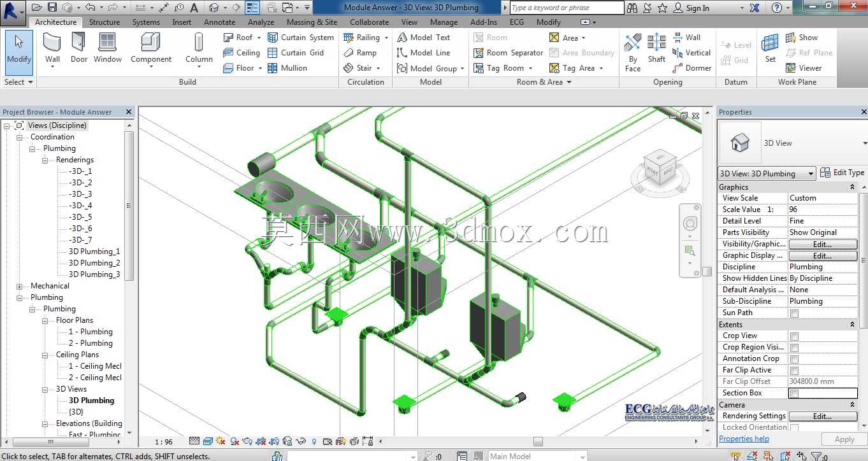Click the ViewCube in the 3D view
The image size is (868, 461).
click(x=660, y=169)
